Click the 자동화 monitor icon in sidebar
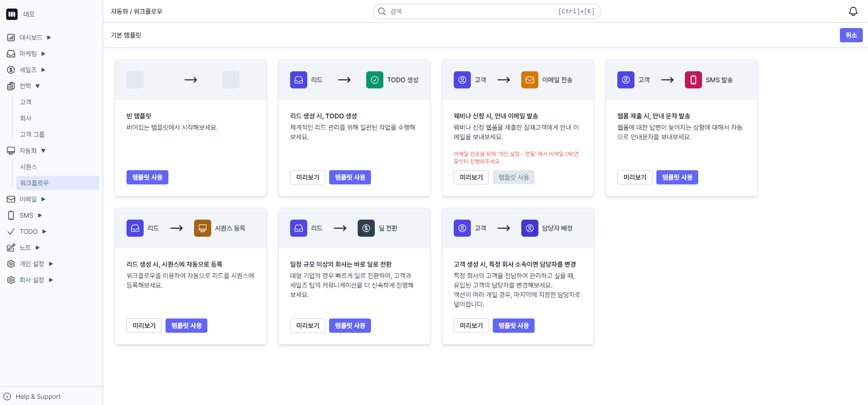The image size is (868, 405). pyautogui.click(x=11, y=151)
